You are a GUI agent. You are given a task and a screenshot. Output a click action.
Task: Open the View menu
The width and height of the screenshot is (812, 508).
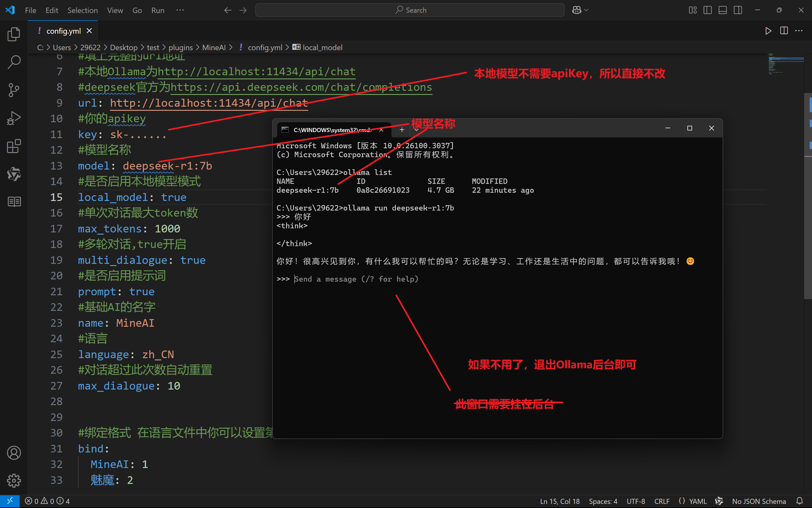pyautogui.click(x=115, y=10)
